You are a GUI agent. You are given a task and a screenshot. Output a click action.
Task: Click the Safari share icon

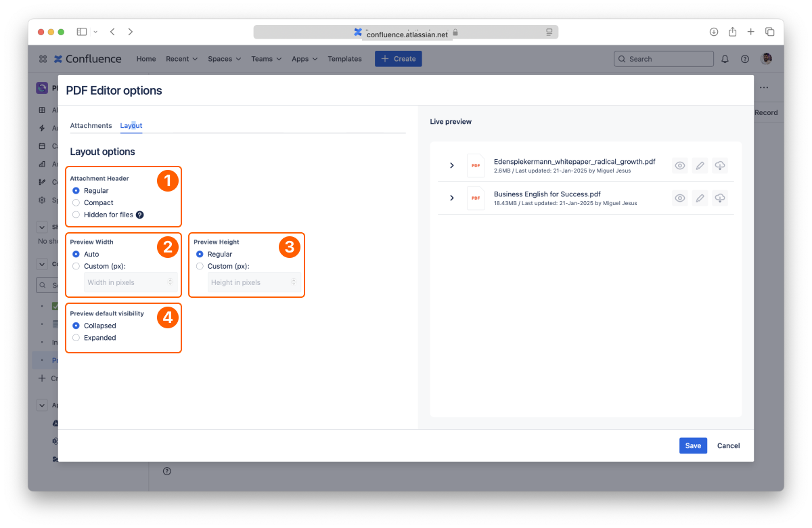[x=733, y=32]
